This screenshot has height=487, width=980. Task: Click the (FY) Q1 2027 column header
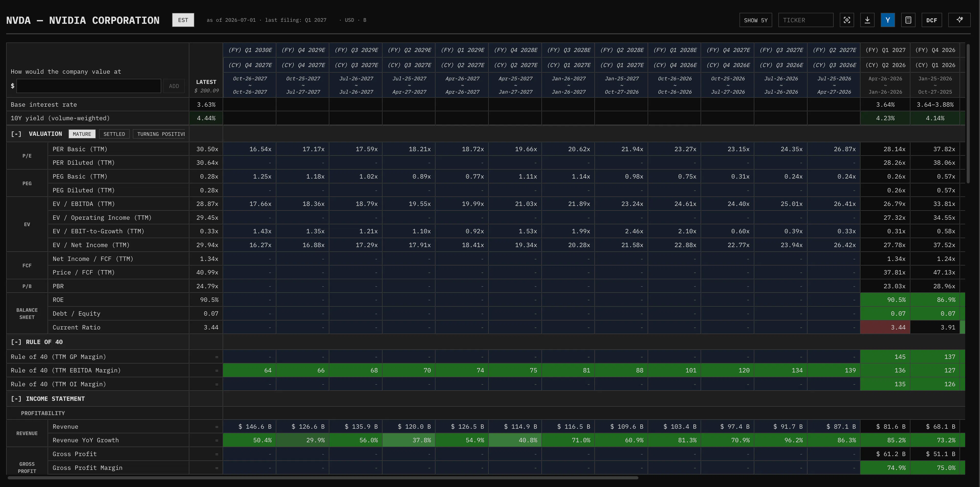tap(885, 50)
